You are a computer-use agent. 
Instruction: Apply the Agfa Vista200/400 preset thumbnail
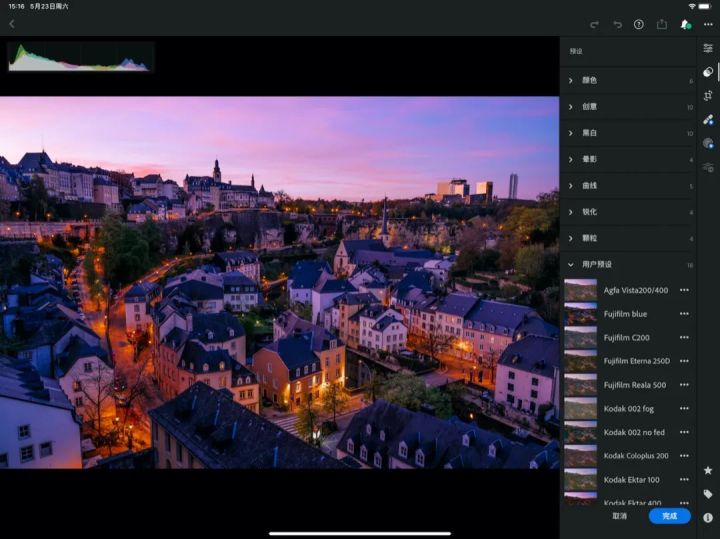tap(580, 290)
